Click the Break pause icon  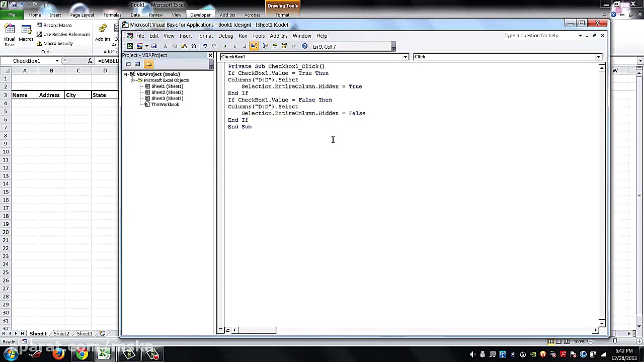tap(235, 46)
